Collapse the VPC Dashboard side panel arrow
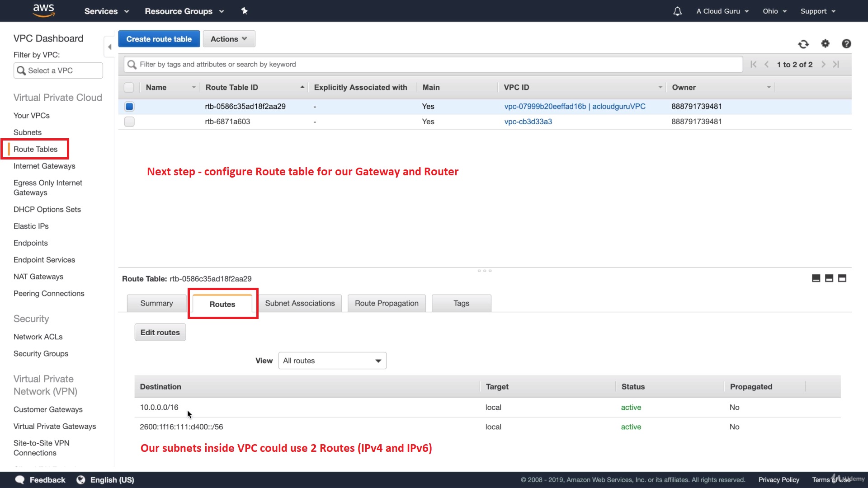868x488 pixels. pos(109,47)
